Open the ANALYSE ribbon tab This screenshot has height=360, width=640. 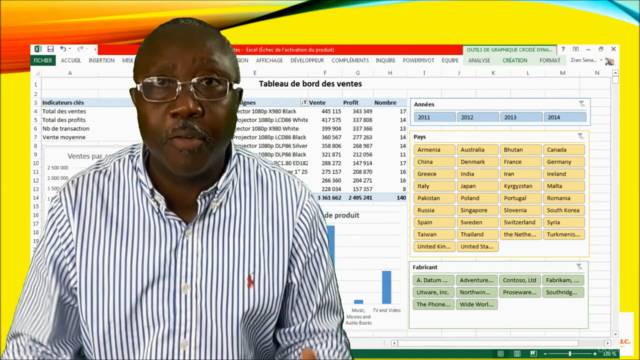[479, 60]
